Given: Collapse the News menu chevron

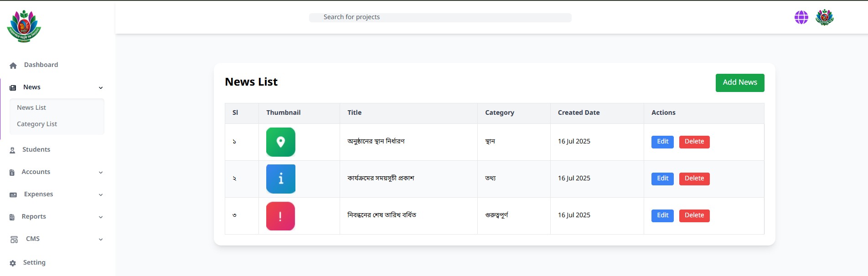Looking at the screenshot, I should point(101,88).
